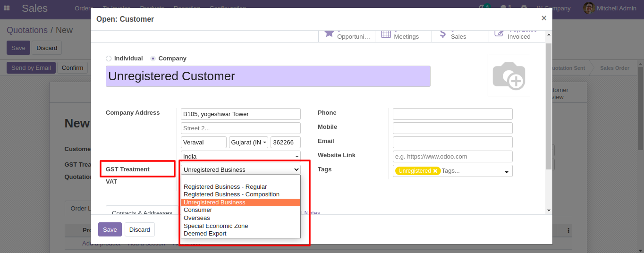The height and width of the screenshot is (253, 644).
Task: Click Send by Email button
Action: pos(31,67)
